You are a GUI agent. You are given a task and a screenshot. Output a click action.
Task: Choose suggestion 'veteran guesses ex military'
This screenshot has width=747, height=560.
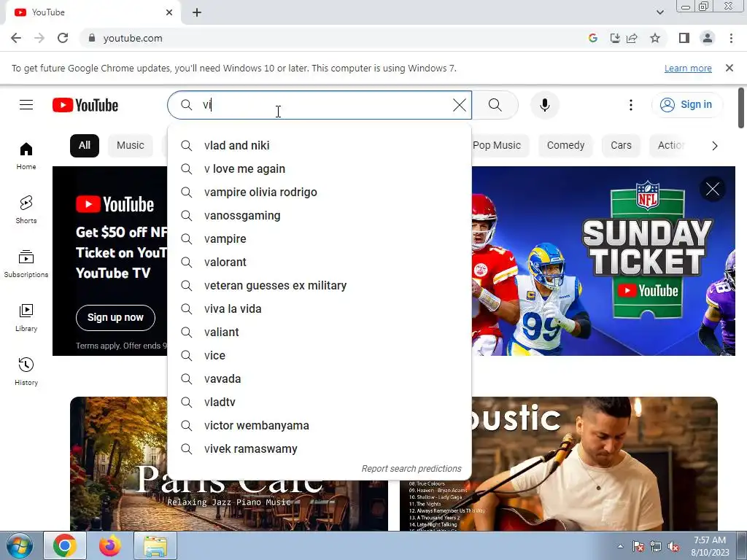pos(320,285)
